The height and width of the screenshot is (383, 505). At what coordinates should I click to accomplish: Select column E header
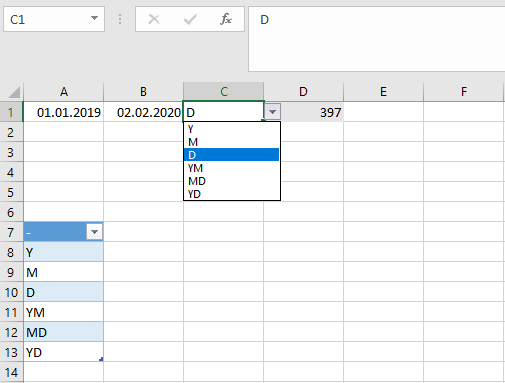(x=383, y=92)
